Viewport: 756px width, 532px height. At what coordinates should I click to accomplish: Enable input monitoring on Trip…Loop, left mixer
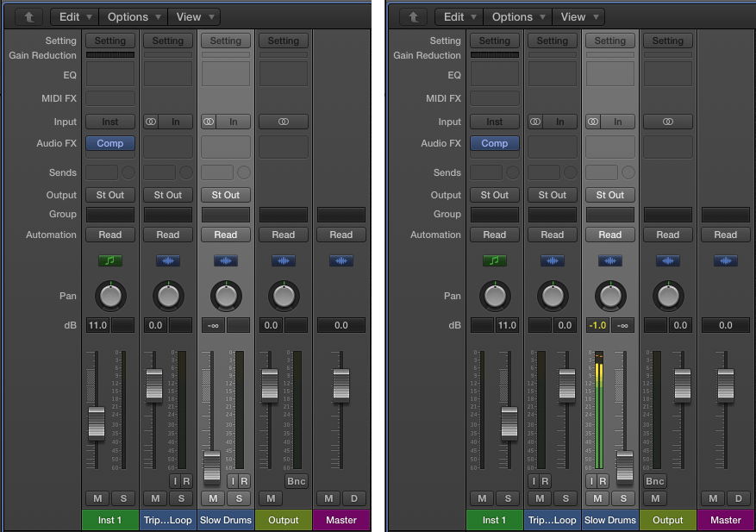tap(175, 481)
